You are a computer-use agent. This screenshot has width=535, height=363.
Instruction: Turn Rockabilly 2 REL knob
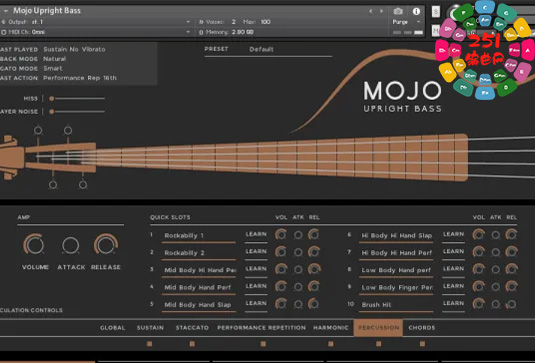click(x=314, y=252)
